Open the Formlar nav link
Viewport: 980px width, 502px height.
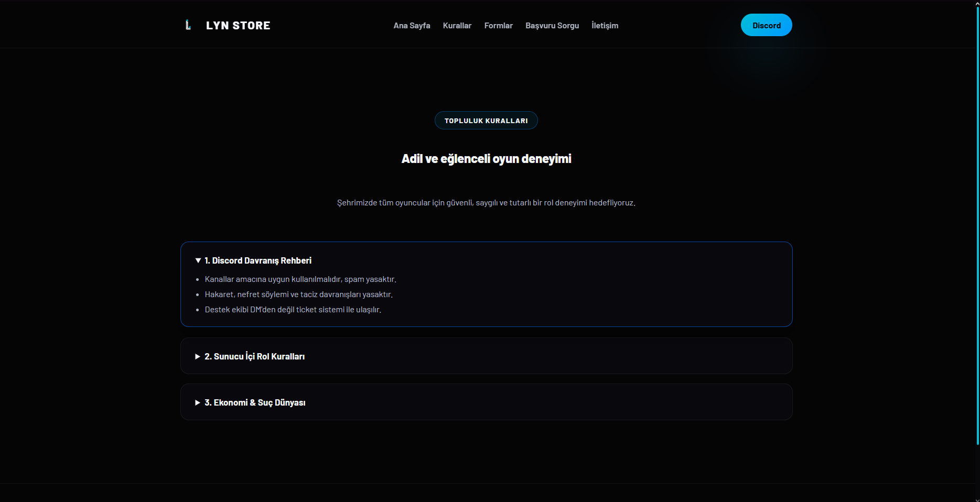point(498,26)
